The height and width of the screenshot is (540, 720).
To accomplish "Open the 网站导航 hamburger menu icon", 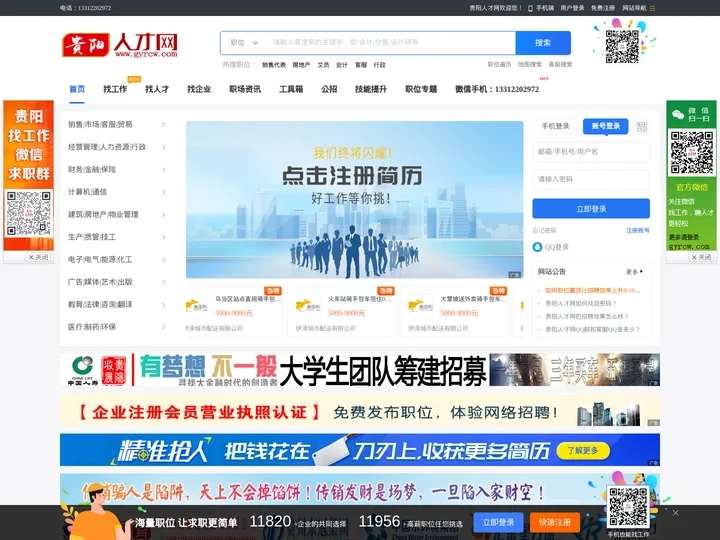I will [652, 8].
